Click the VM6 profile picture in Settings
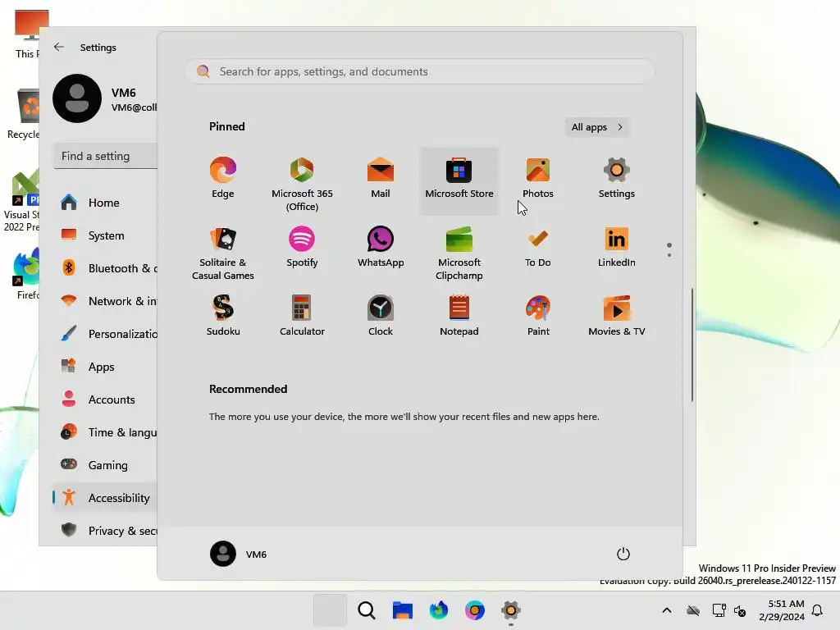840x630 pixels. pos(77,98)
